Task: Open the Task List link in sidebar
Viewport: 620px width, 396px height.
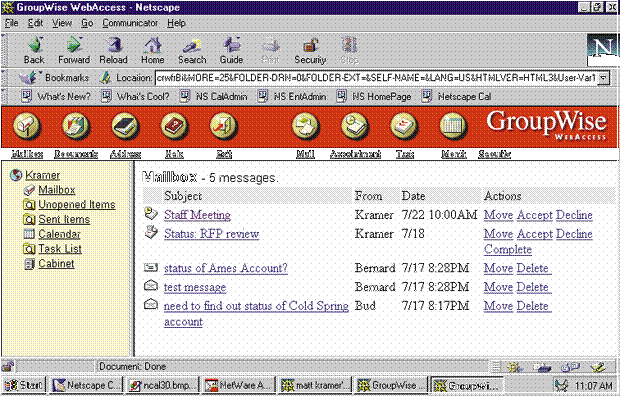Action: click(x=60, y=249)
